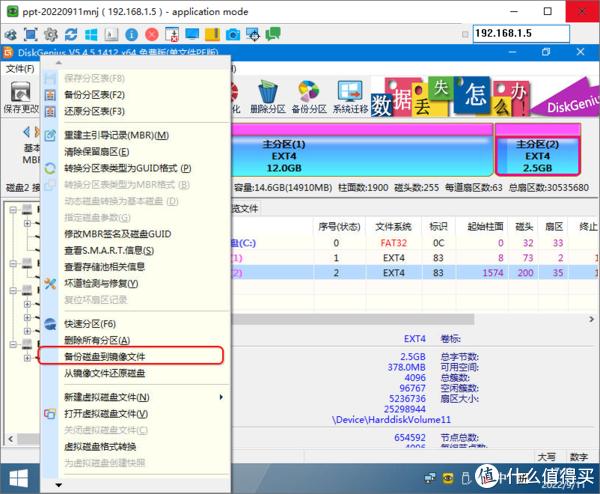The height and width of the screenshot is (494, 600).
Task: Click the partition table horizontal scrollbar
Action: click(353, 319)
